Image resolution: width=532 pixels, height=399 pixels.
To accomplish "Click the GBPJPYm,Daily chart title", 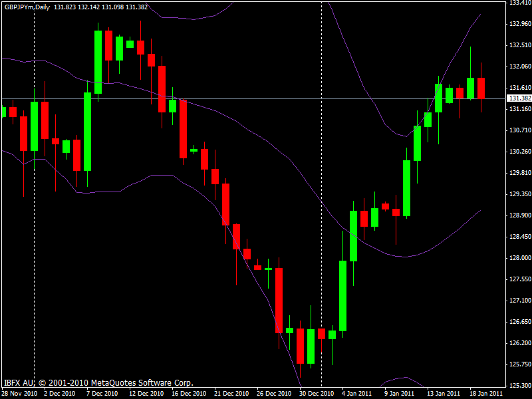I will (x=27, y=7).
